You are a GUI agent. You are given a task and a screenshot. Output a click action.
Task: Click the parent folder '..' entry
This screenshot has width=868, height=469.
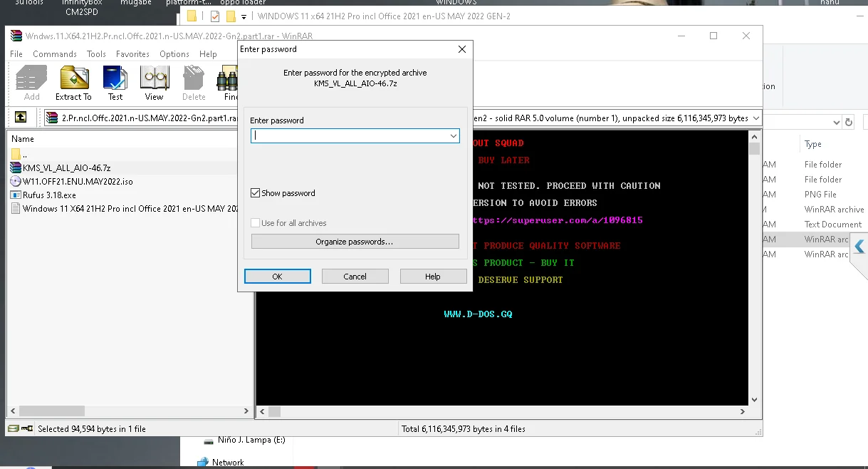(19, 154)
